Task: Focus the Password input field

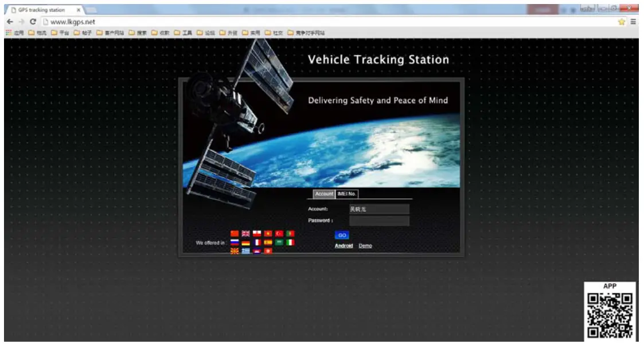Action: (379, 221)
